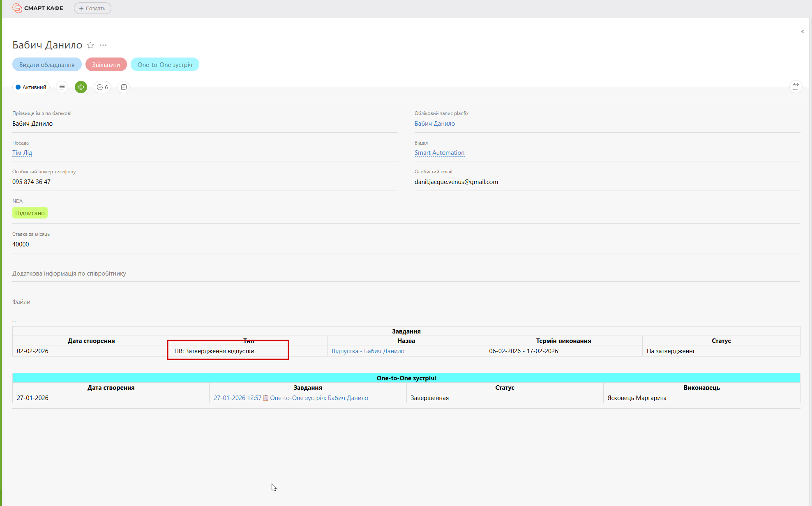Open the comments icon tab

[124, 87]
